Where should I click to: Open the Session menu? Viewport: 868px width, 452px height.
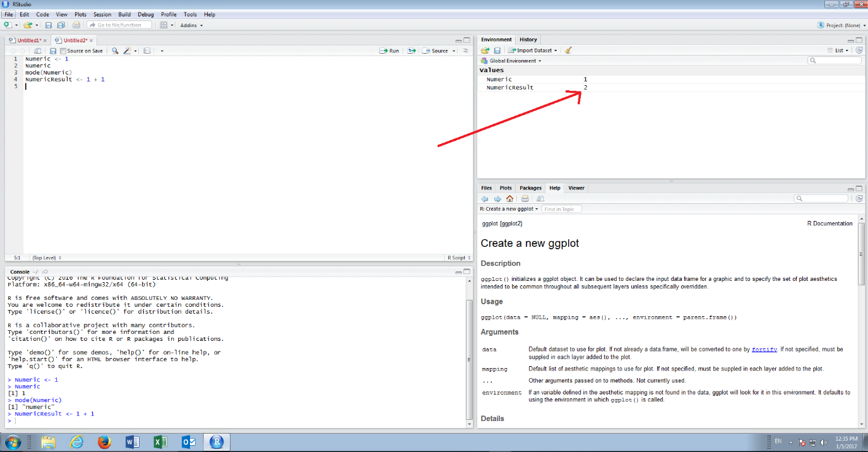click(102, 14)
